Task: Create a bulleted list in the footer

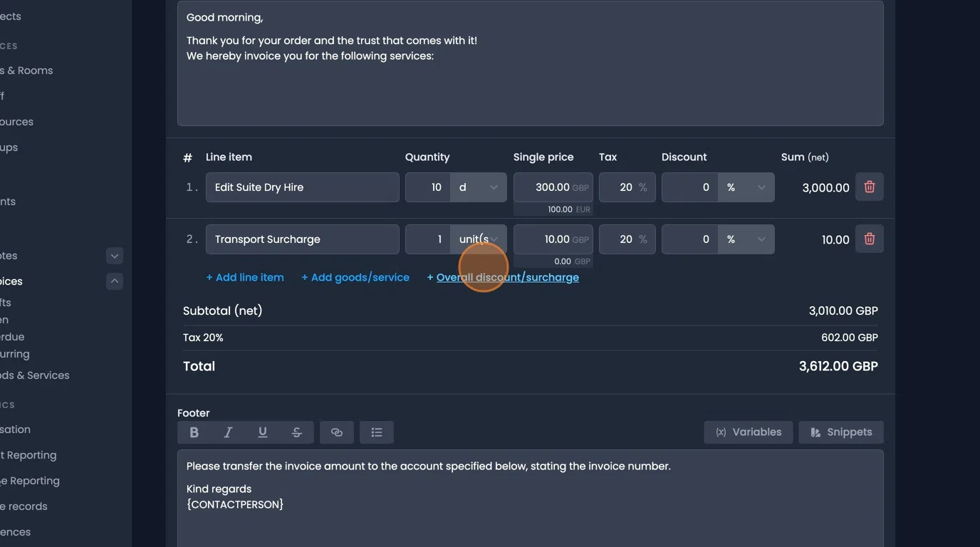Action: pyautogui.click(x=377, y=432)
